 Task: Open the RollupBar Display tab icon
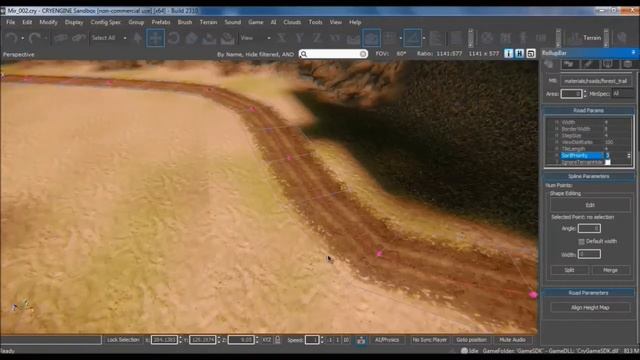tap(608, 64)
